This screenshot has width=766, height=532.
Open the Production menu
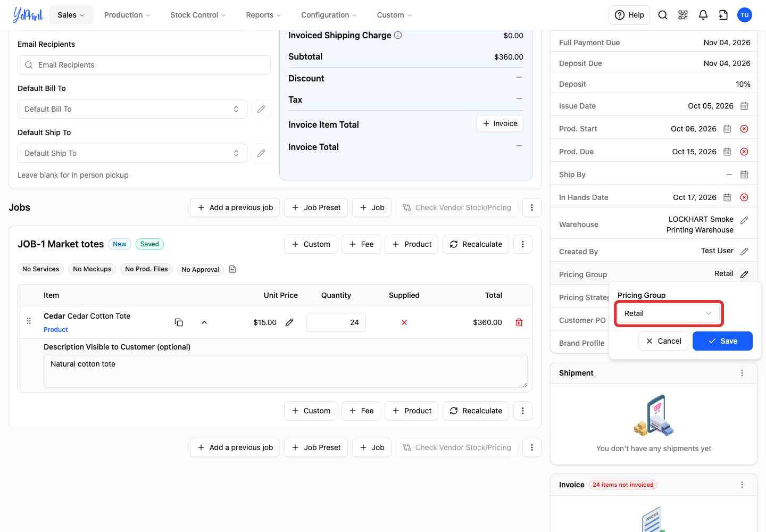point(127,15)
